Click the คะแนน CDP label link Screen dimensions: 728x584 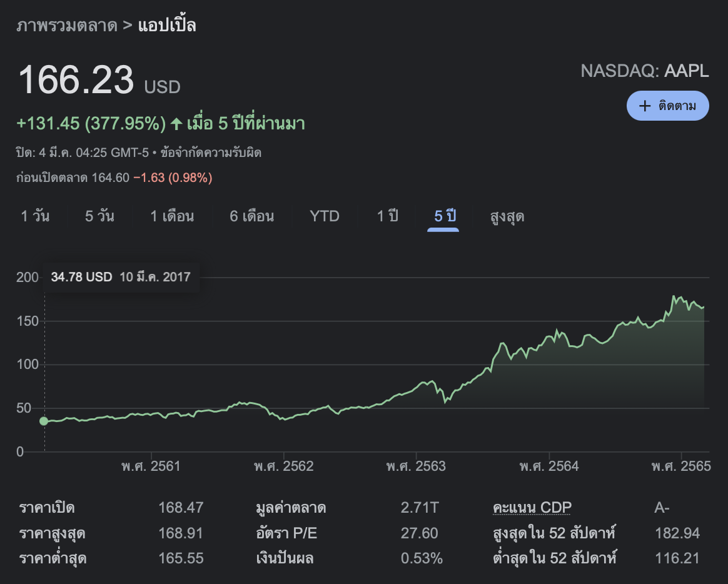(x=532, y=507)
